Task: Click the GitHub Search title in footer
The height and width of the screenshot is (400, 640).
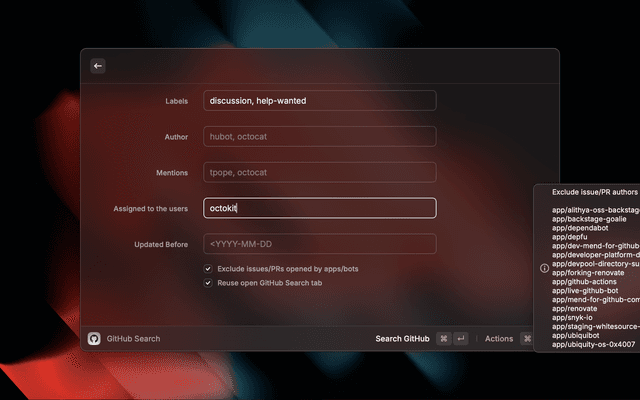Action: point(133,339)
